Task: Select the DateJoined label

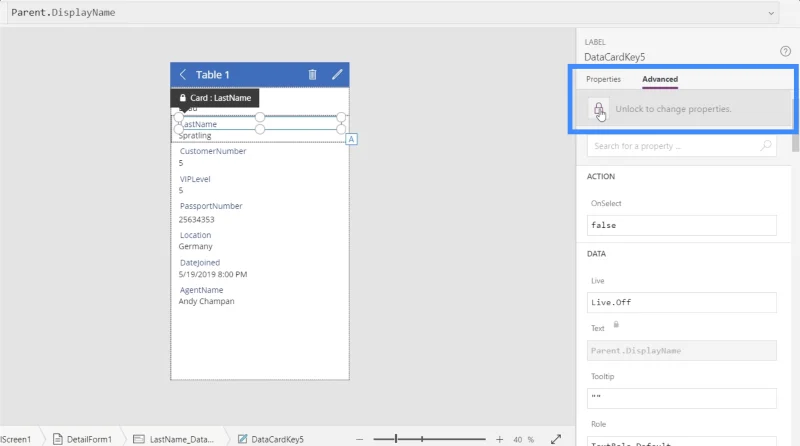Action: 200,263
